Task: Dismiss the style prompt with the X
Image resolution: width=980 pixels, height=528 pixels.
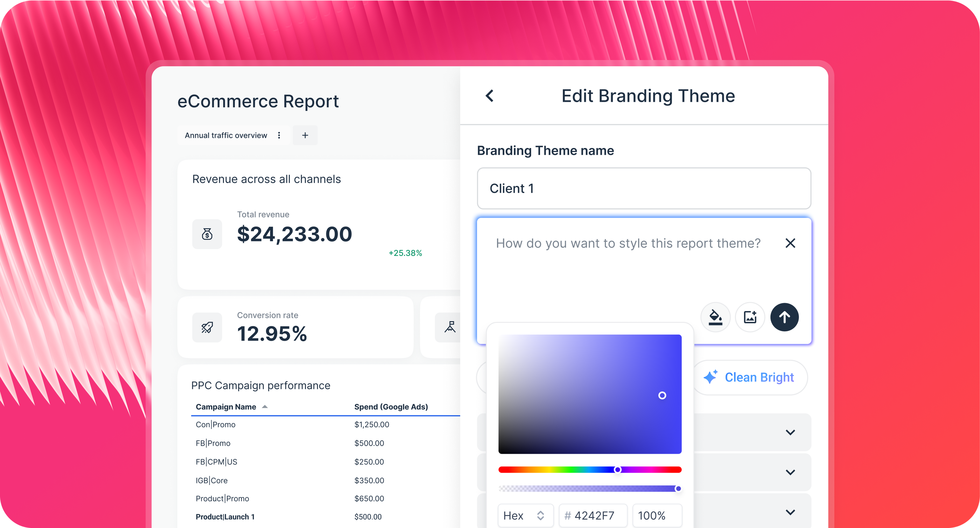Action: click(791, 243)
